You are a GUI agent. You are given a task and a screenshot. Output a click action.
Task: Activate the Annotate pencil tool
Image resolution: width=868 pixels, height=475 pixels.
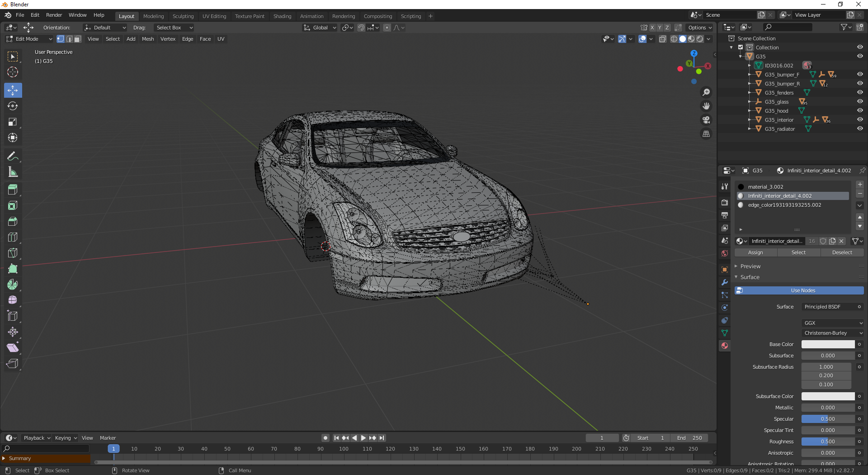[x=13, y=157]
